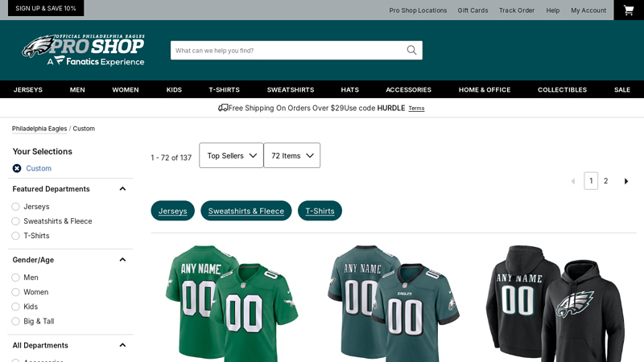Click the Track Order link
Image resolution: width=644 pixels, height=362 pixels.
click(516, 10)
